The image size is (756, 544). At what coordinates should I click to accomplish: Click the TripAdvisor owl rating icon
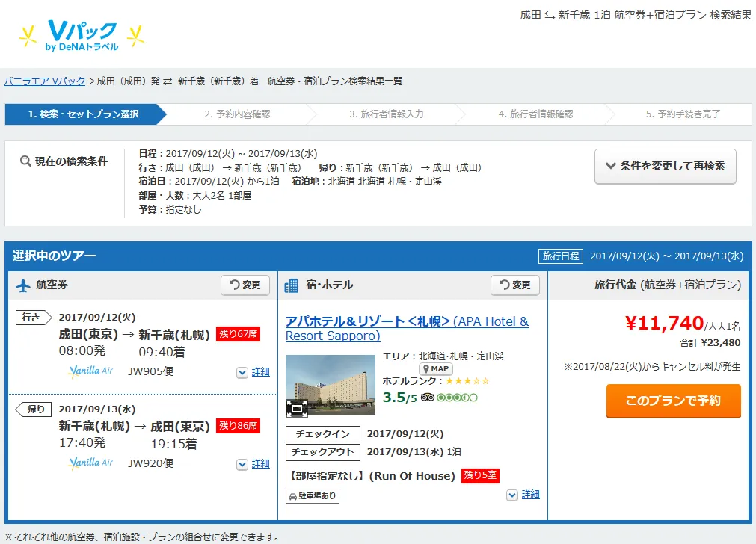(428, 398)
